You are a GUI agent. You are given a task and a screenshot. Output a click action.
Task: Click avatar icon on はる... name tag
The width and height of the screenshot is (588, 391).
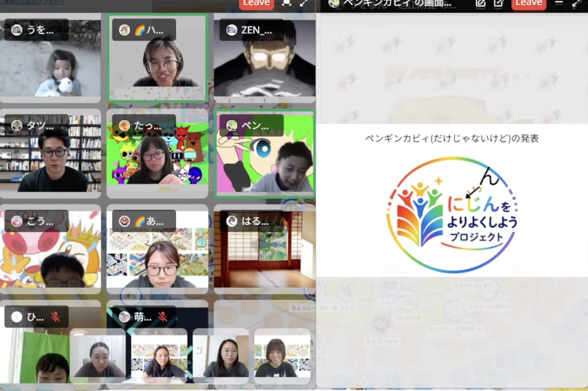231,221
